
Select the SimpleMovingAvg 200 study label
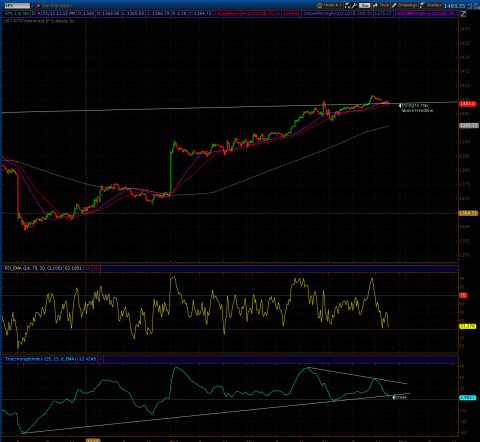click(337, 14)
